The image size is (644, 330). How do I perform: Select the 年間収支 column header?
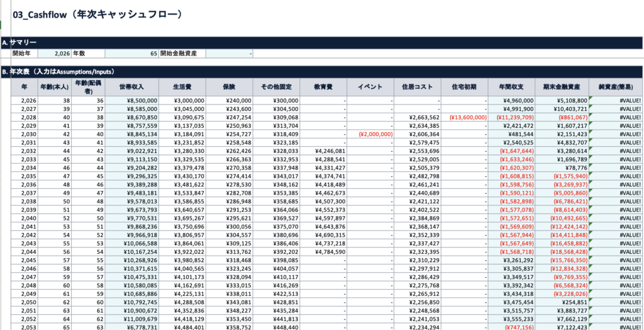(x=512, y=87)
